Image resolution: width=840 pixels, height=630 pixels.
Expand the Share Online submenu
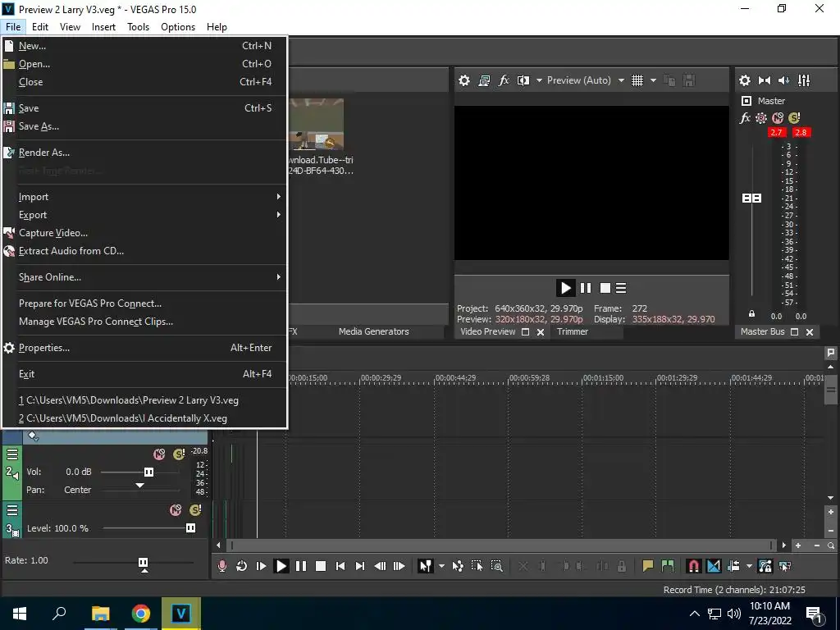pos(144,277)
